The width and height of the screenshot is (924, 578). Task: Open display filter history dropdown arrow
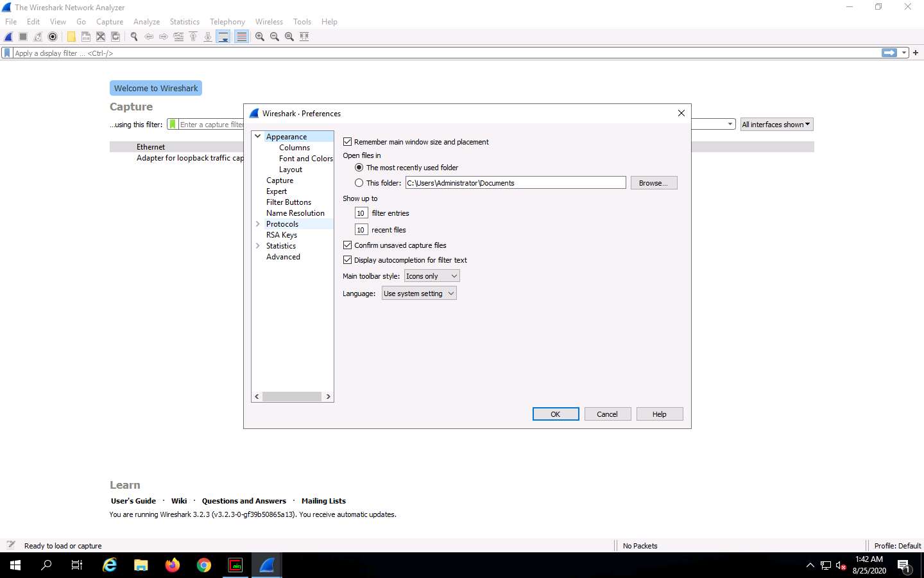pyautogui.click(x=904, y=53)
